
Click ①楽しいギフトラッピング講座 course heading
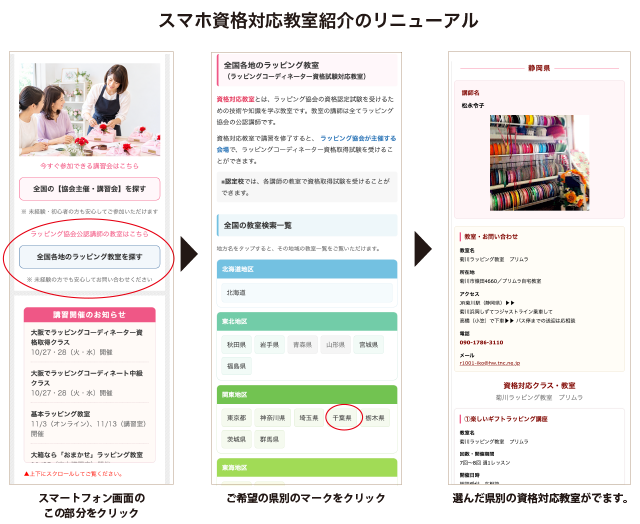click(506, 419)
